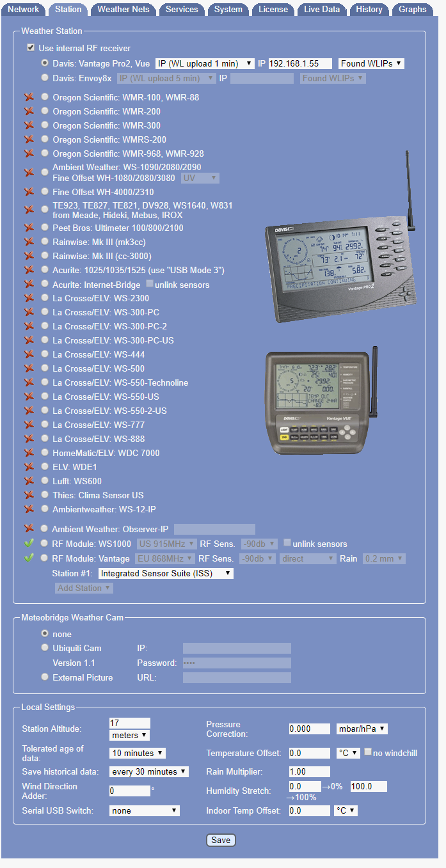
Task: Click red X icon beside Acurite 1025/1035/1525
Action: 29,270
